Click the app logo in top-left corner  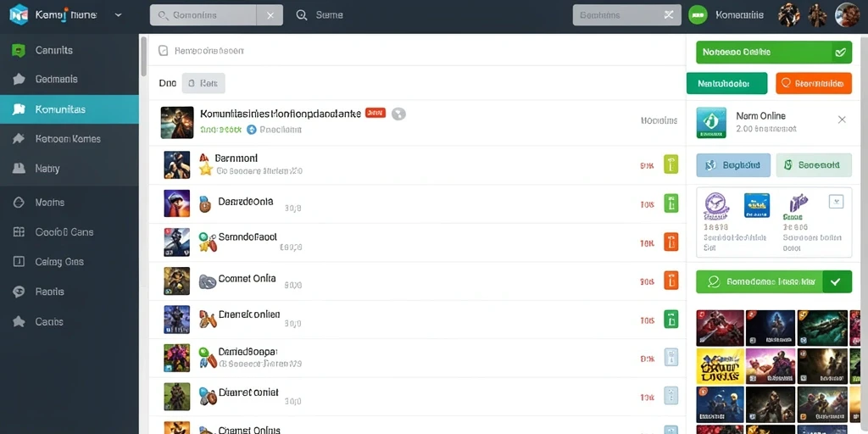pyautogui.click(x=19, y=15)
